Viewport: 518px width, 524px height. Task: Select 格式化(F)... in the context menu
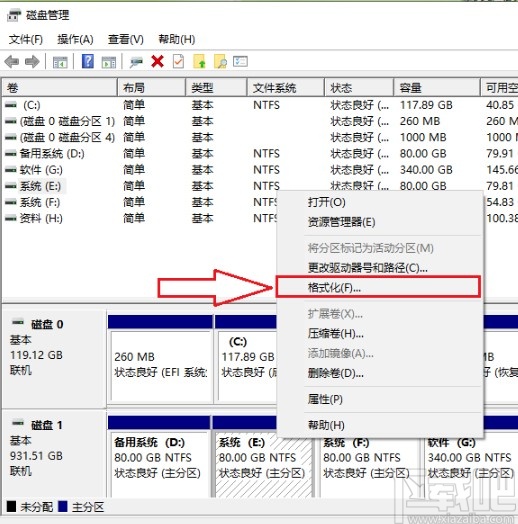click(x=378, y=287)
